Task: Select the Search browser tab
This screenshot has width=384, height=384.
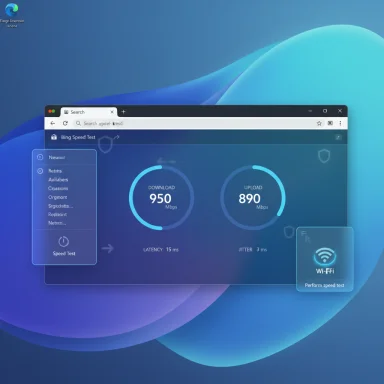Action: point(88,112)
